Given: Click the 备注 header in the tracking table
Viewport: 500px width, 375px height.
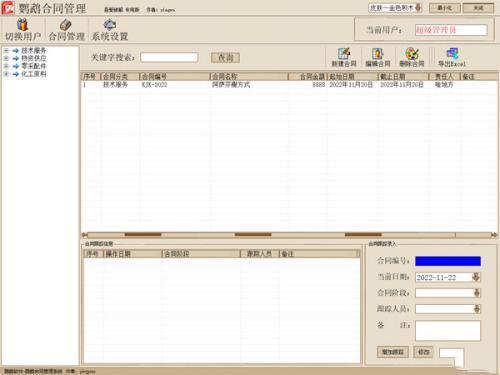Looking at the screenshot, I should coord(318,254).
